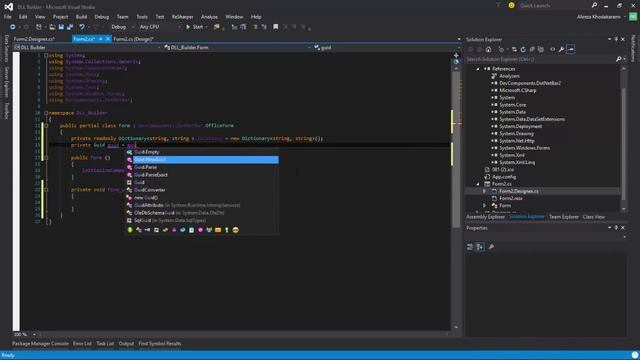Toggle the first green filter icon in IntelliSense
The image size is (640, 360).
130,230
